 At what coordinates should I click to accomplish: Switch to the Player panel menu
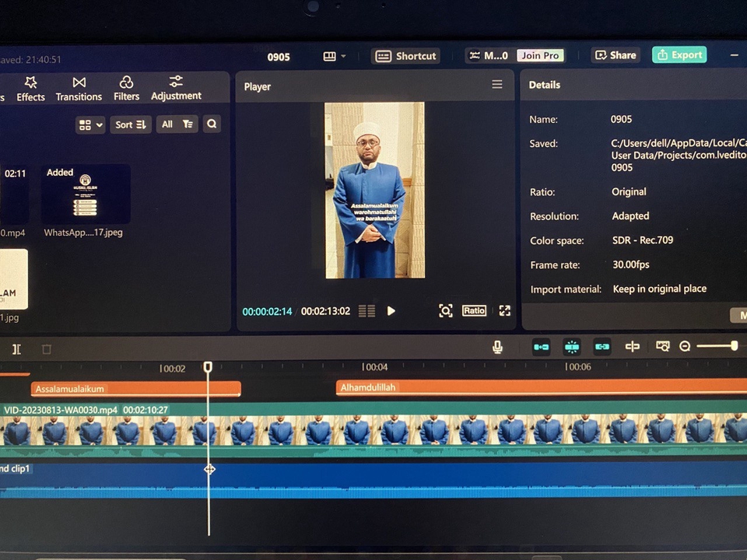point(497,84)
